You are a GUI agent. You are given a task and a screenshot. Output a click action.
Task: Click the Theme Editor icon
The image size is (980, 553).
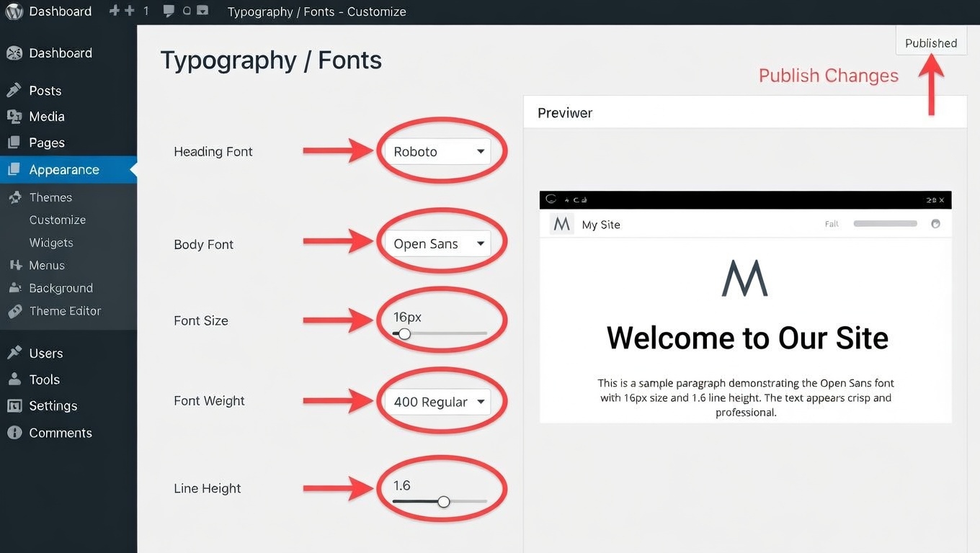[x=14, y=311]
